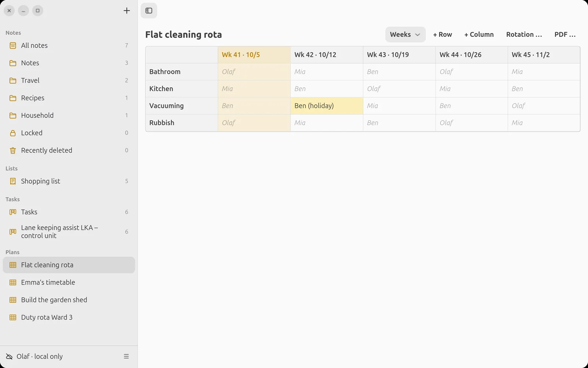Click the All notes icon
This screenshot has height=368, width=588.
pyautogui.click(x=13, y=46)
